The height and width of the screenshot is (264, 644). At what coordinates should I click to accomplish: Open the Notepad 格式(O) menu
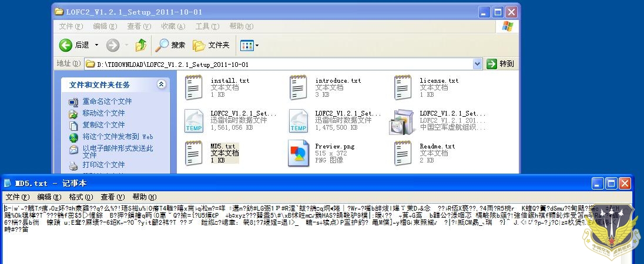[x=80, y=197]
